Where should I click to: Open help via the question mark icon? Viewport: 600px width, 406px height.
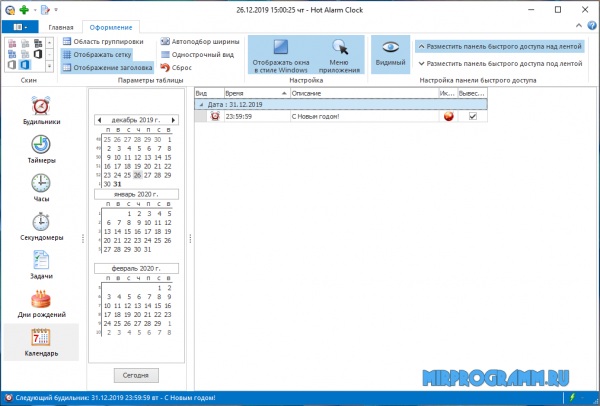(592, 26)
